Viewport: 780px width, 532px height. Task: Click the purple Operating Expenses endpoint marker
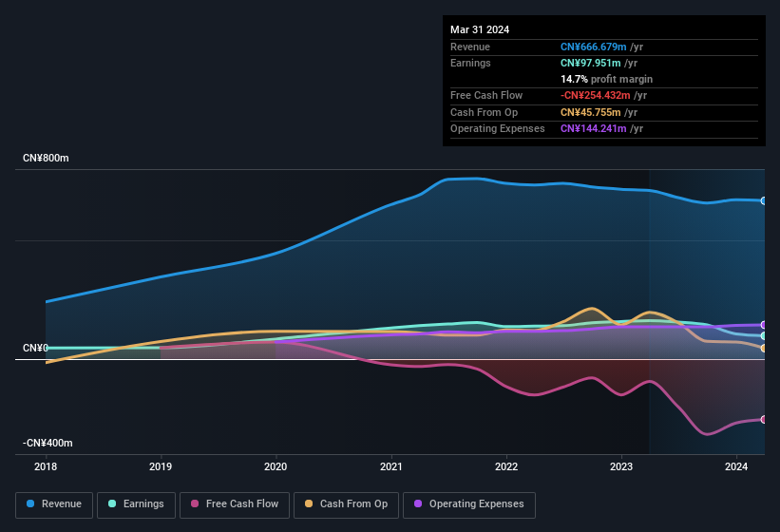[x=764, y=325]
